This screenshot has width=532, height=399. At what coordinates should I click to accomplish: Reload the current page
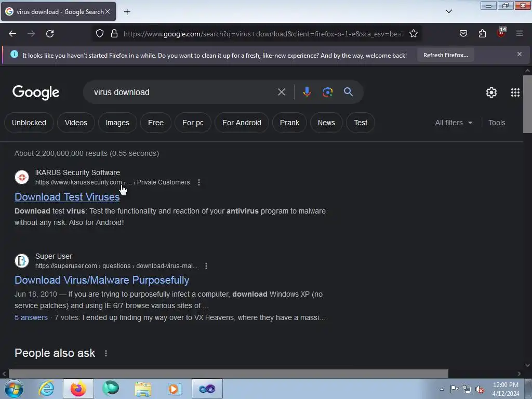click(x=50, y=34)
